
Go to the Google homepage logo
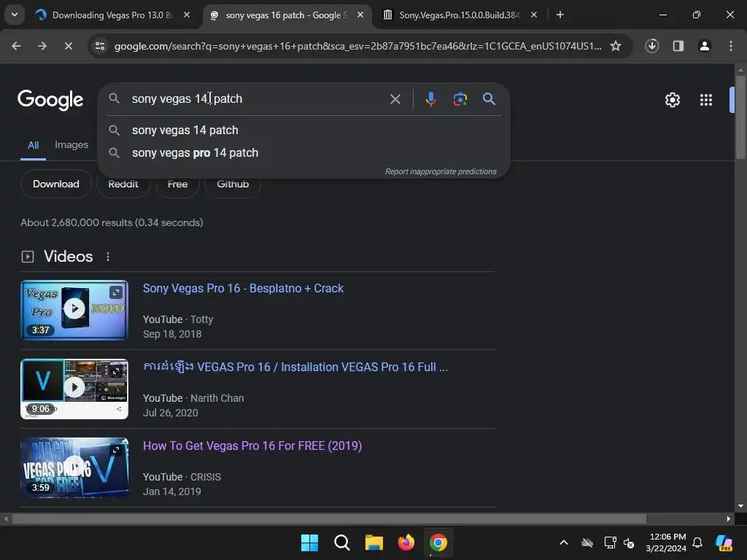(x=50, y=99)
